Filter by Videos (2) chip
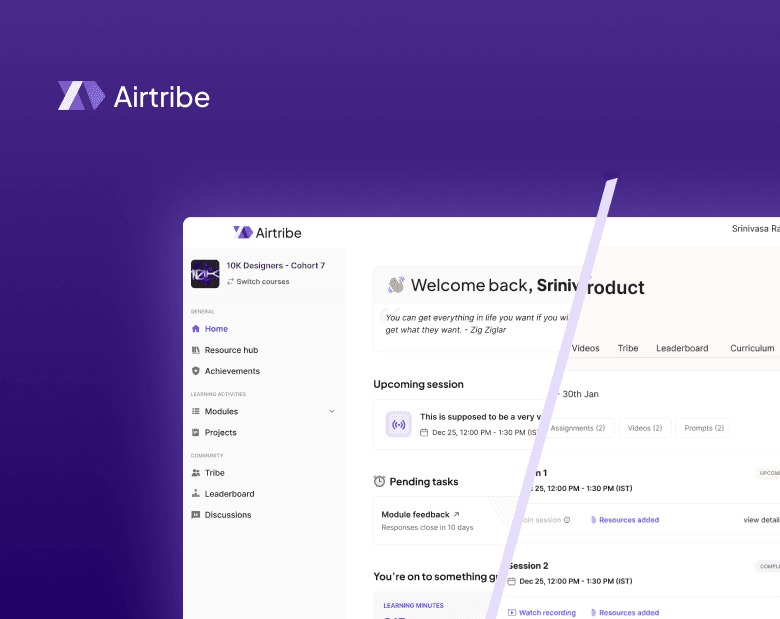The width and height of the screenshot is (780, 619). [x=645, y=428]
